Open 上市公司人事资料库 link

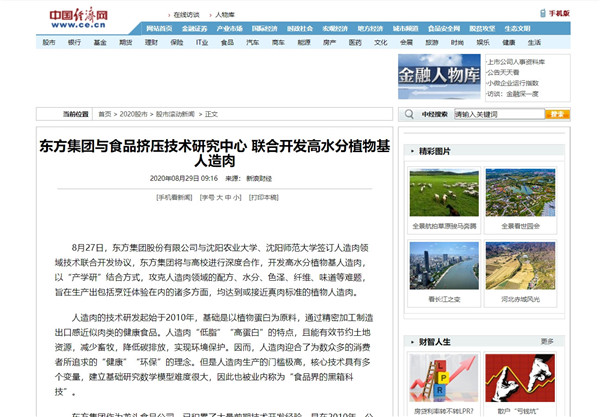(516, 62)
